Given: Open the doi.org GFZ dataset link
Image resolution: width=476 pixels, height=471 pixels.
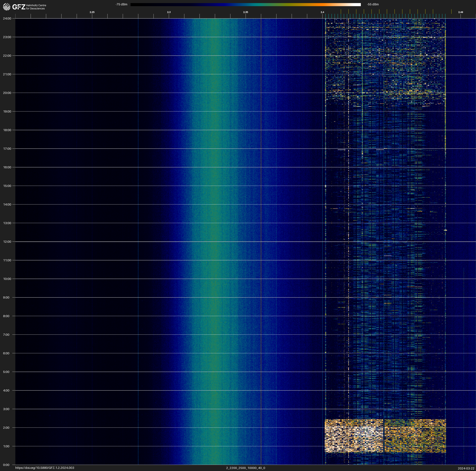Looking at the screenshot, I should (45, 468).
